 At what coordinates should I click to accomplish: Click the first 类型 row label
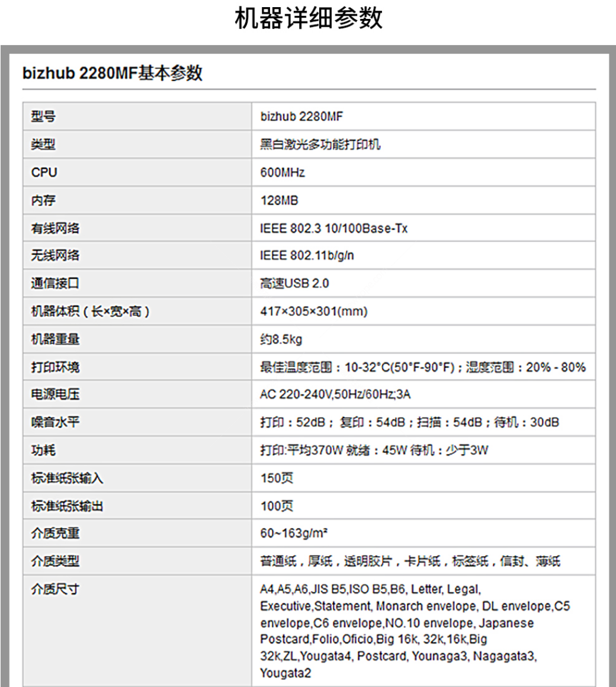(43, 144)
